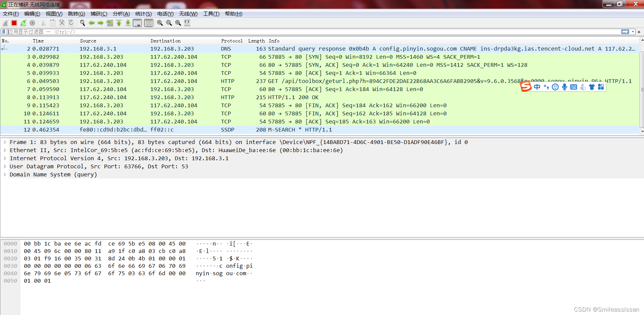
Task: Open the filter bookmarks dropdown
Action: pyautogui.click(x=3, y=32)
